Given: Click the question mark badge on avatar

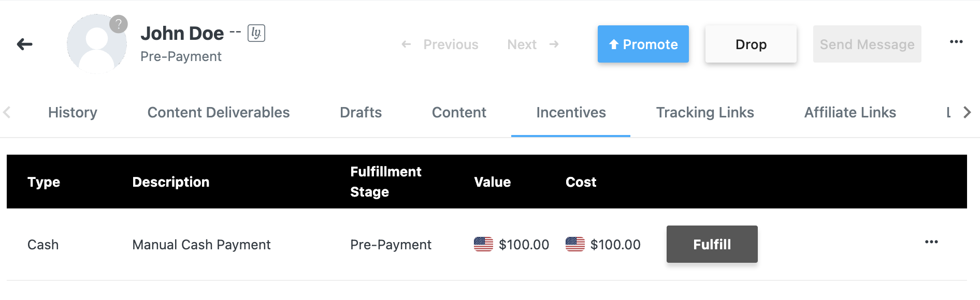Looking at the screenshot, I should (119, 24).
